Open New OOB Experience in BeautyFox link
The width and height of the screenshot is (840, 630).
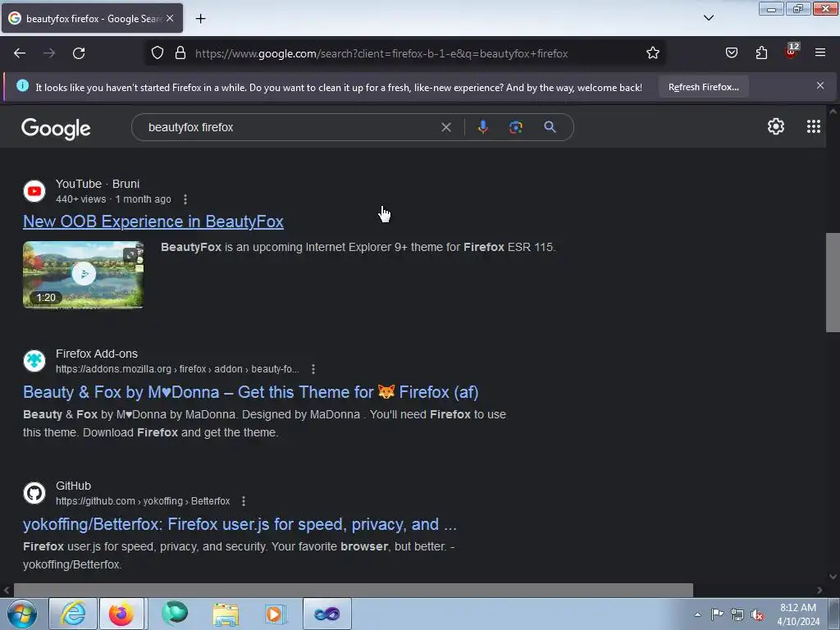coord(153,221)
